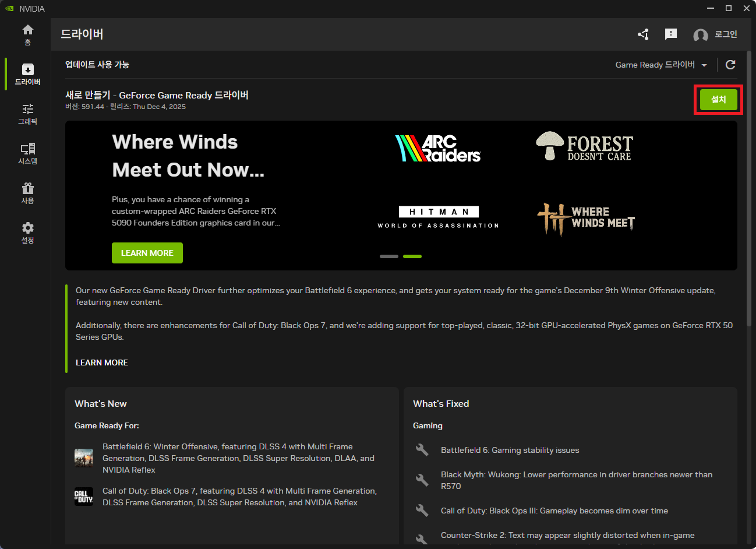Click wrench icon beside Black Ops III fix

(422, 511)
